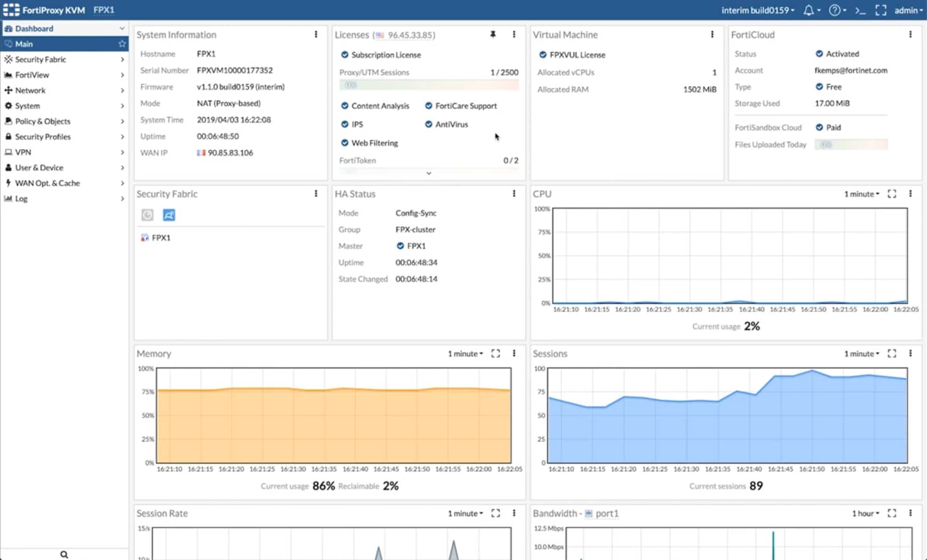Toggle full screen mode in header

pos(881,10)
